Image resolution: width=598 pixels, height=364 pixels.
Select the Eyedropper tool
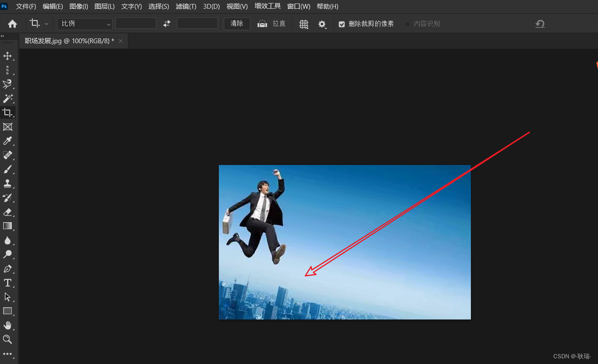click(7, 141)
